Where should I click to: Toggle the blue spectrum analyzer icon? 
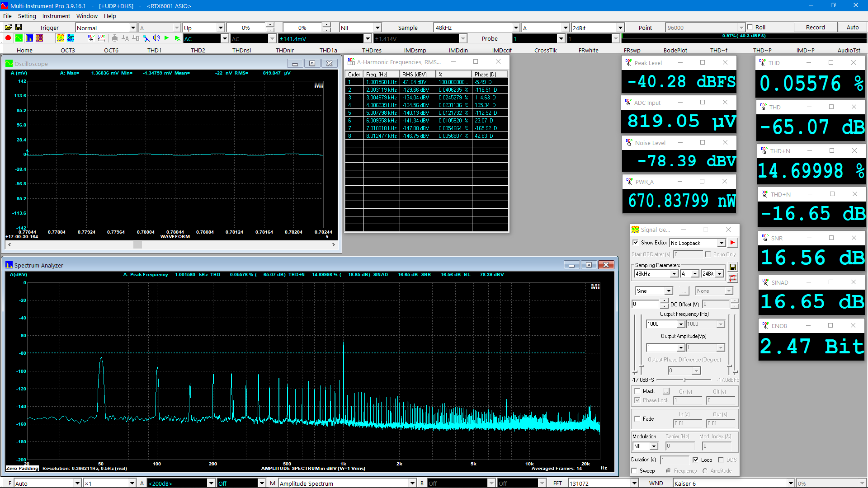coord(29,38)
